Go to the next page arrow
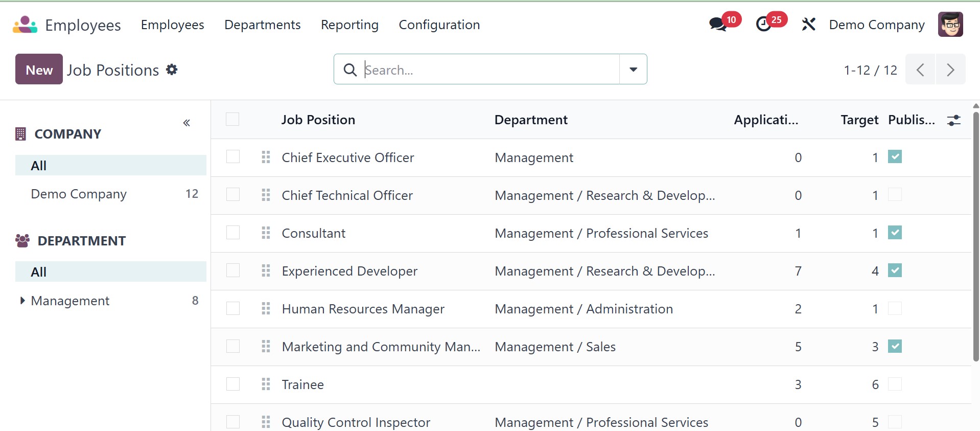The width and height of the screenshot is (980, 431). [x=950, y=70]
